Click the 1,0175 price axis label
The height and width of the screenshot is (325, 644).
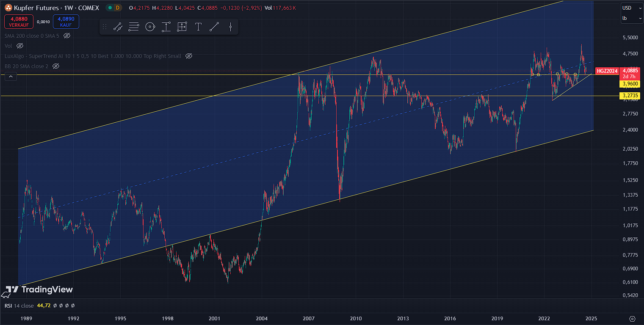(x=630, y=225)
